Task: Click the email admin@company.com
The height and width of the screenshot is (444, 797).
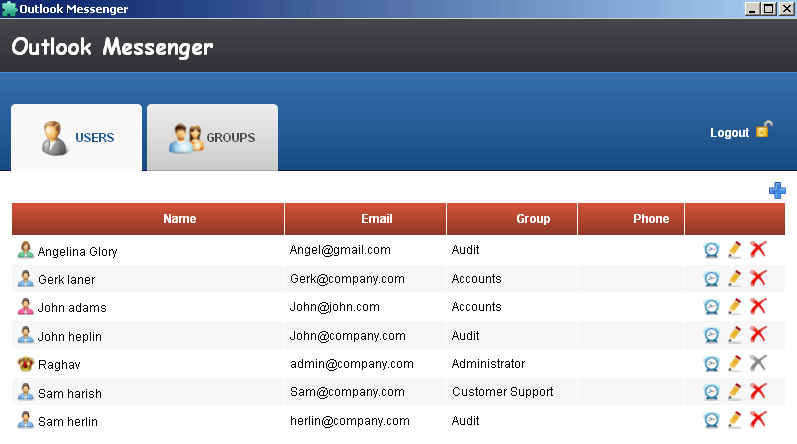Action: tap(352, 364)
